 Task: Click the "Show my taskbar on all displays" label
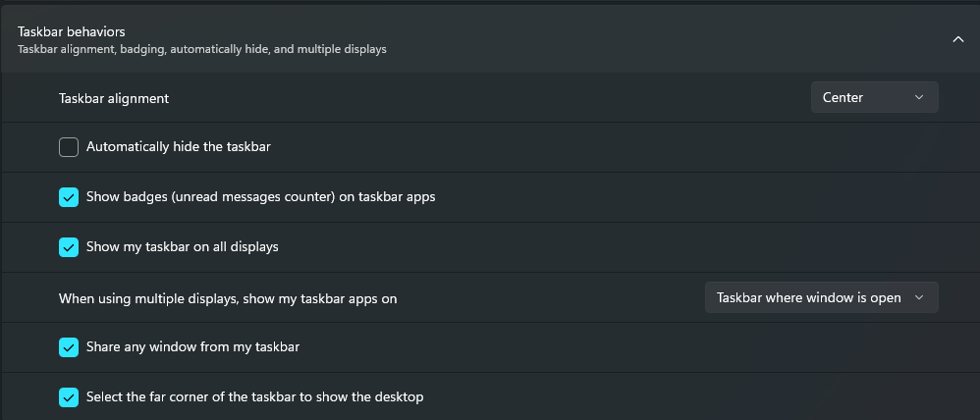(x=183, y=247)
